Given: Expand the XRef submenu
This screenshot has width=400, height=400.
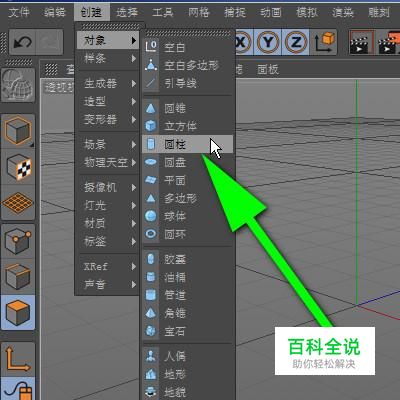Looking at the screenshot, I should click(108, 266).
